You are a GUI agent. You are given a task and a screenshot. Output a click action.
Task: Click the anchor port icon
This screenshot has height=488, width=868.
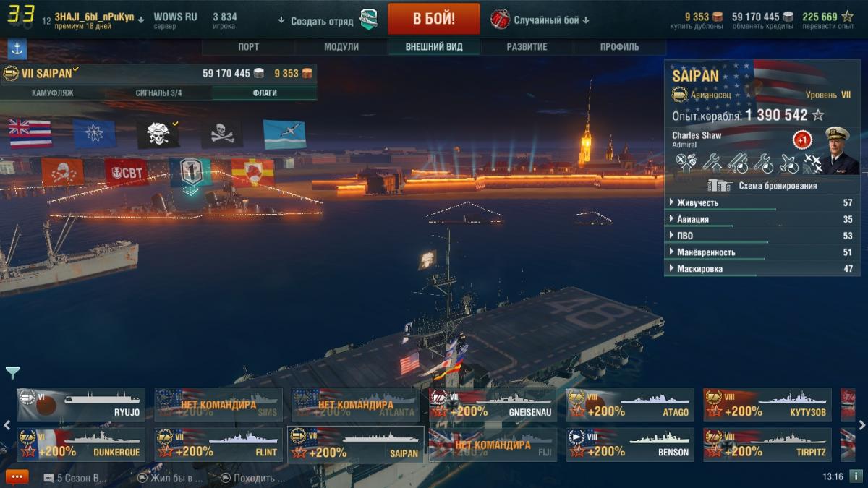(17, 49)
